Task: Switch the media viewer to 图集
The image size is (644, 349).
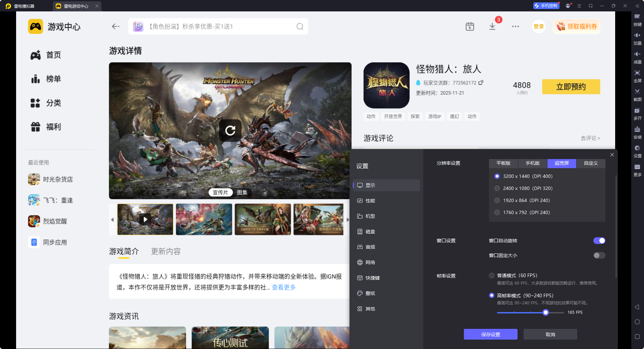Action: [242, 192]
